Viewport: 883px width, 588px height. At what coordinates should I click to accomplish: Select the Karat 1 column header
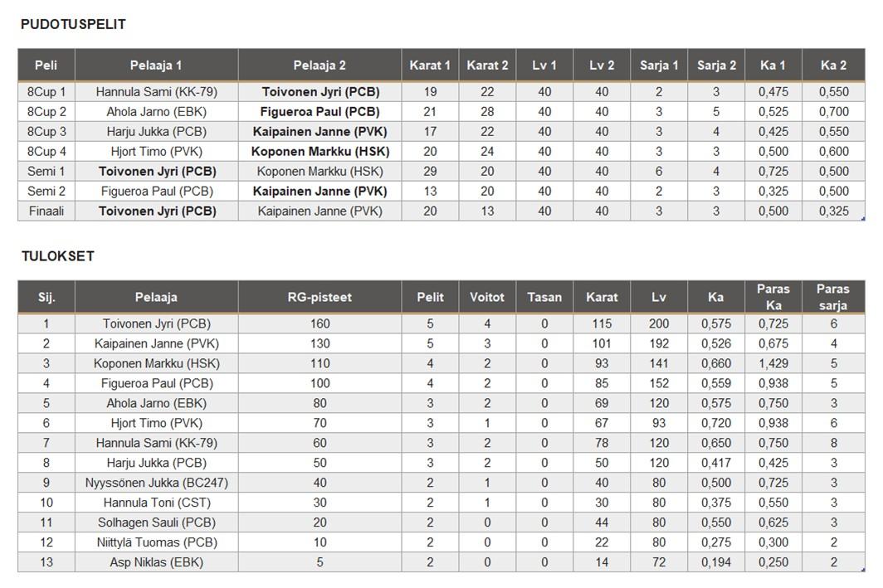(430, 65)
